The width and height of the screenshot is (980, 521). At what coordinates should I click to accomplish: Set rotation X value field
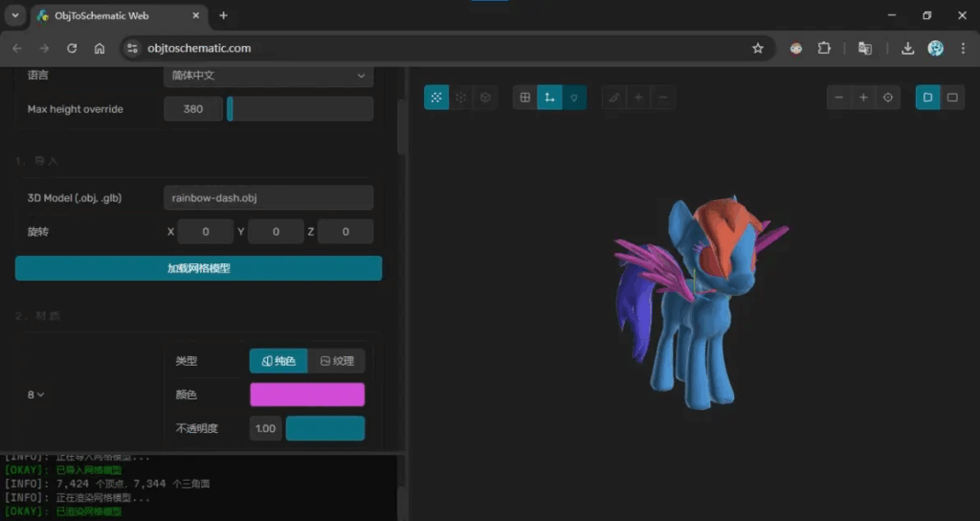tap(206, 232)
